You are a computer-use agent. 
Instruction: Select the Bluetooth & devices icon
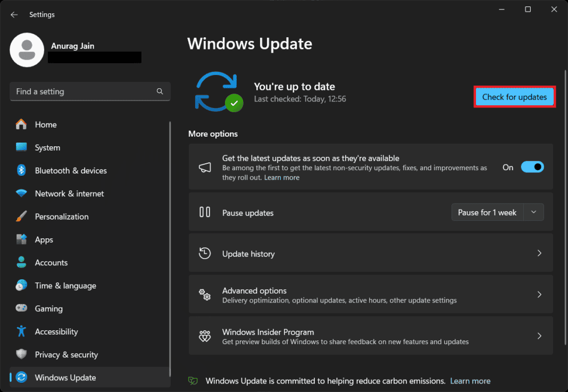click(20, 170)
